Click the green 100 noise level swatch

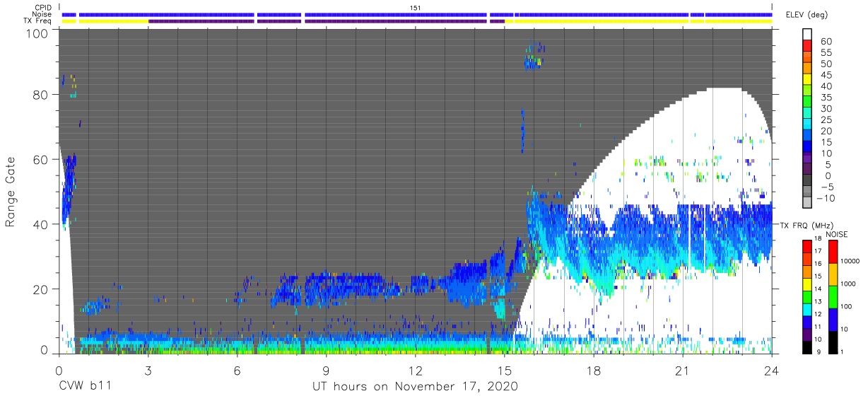[832, 296]
